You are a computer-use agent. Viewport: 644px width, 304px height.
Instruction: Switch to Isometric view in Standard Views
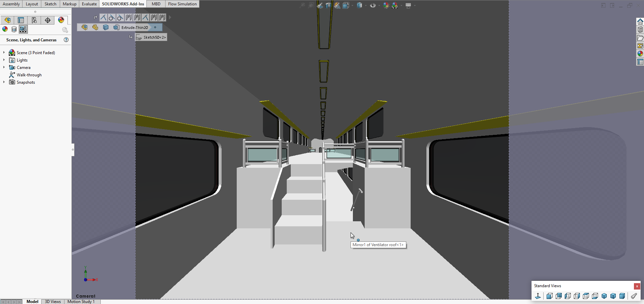604,296
